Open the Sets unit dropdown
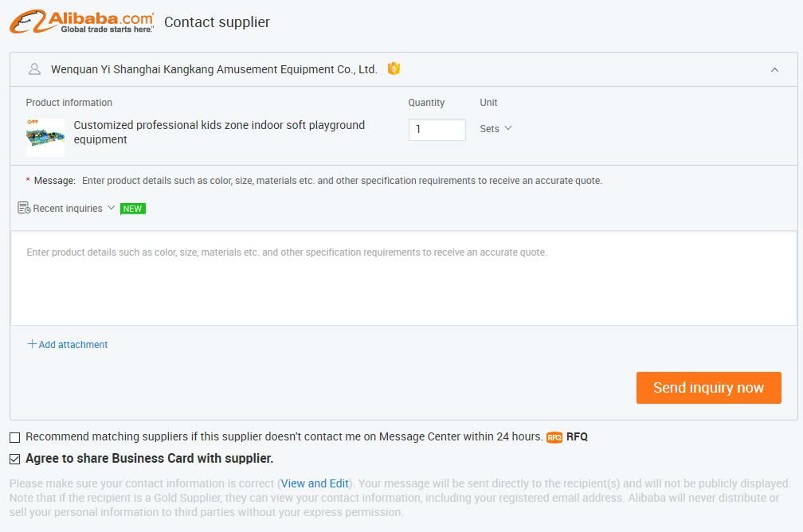The width and height of the screenshot is (803, 532). pos(496,128)
